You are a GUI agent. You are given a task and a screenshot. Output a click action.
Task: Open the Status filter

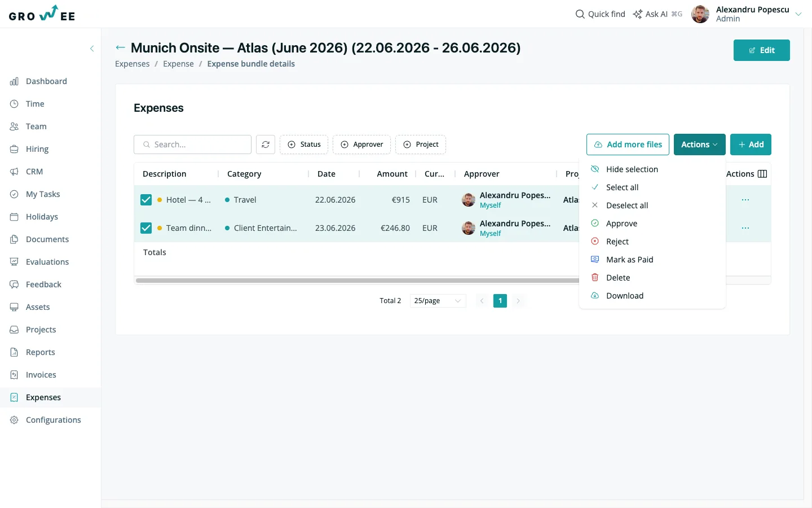[x=304, y=144]
